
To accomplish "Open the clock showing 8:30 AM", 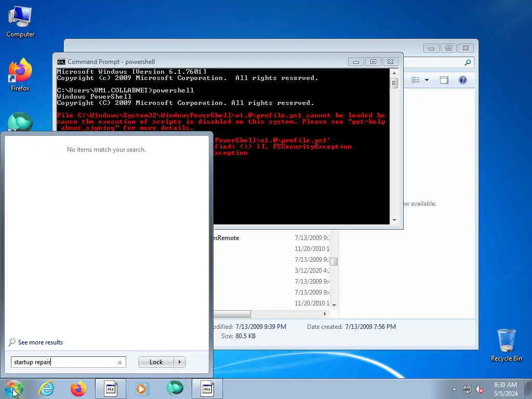I will (x=506, y=389).
